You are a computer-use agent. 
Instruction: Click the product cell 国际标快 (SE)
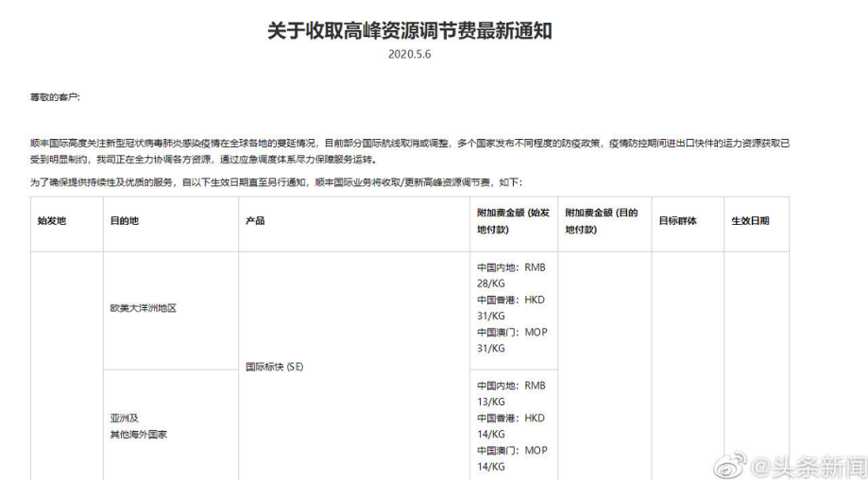pyautogui.click(x=275, y=367)
